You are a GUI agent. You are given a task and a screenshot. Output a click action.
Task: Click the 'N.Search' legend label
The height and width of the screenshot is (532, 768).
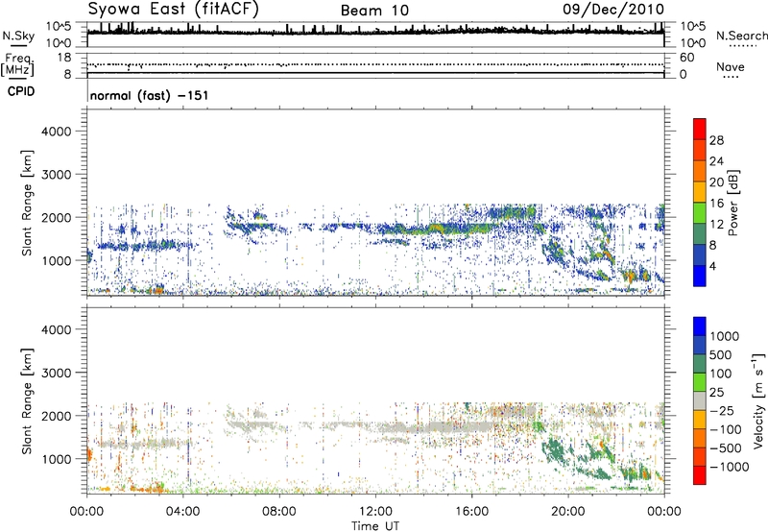coord(741,36)
